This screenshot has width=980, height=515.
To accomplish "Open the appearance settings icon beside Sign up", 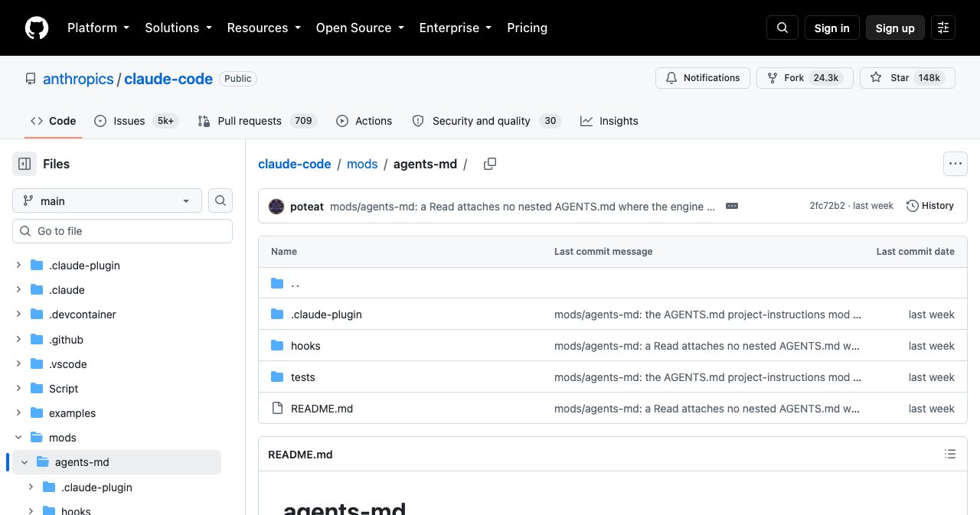I will coord(943,28).
